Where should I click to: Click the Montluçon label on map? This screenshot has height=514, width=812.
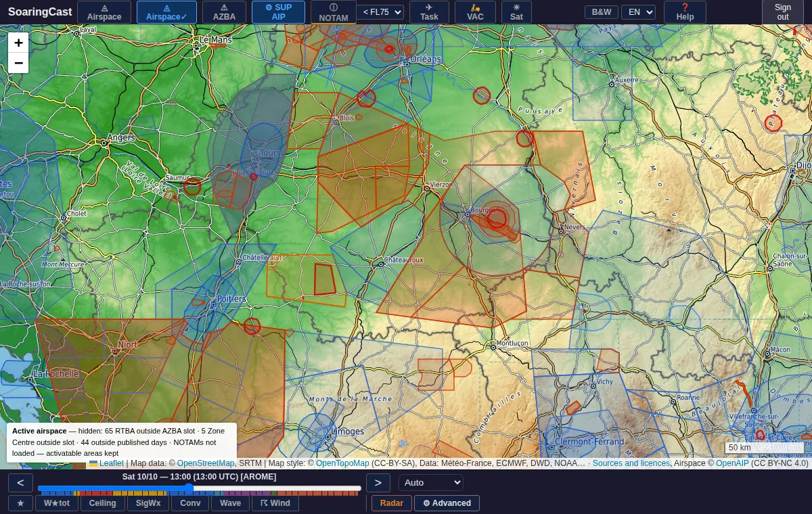[512, 343]
